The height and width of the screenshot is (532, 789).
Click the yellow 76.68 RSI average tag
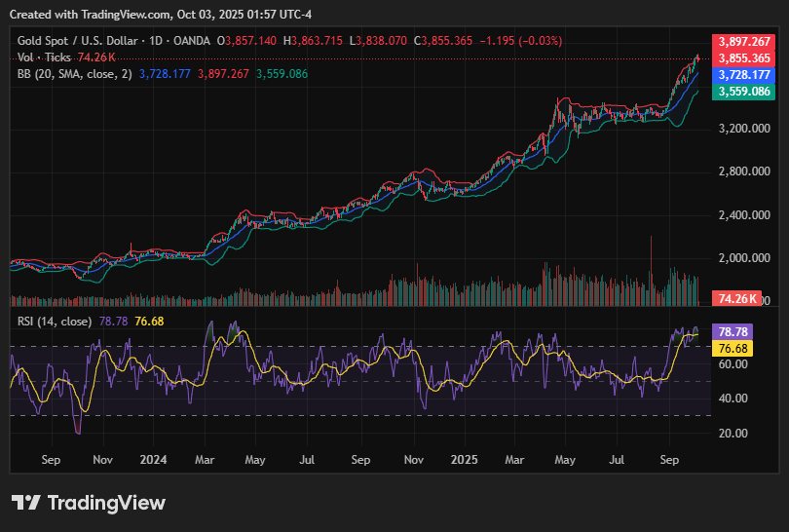732,348
